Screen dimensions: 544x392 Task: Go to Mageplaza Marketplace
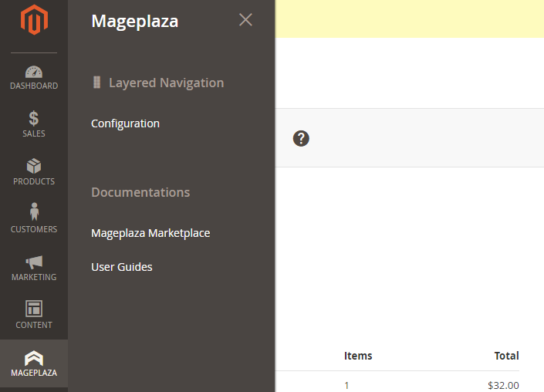[x=150, y=233]
